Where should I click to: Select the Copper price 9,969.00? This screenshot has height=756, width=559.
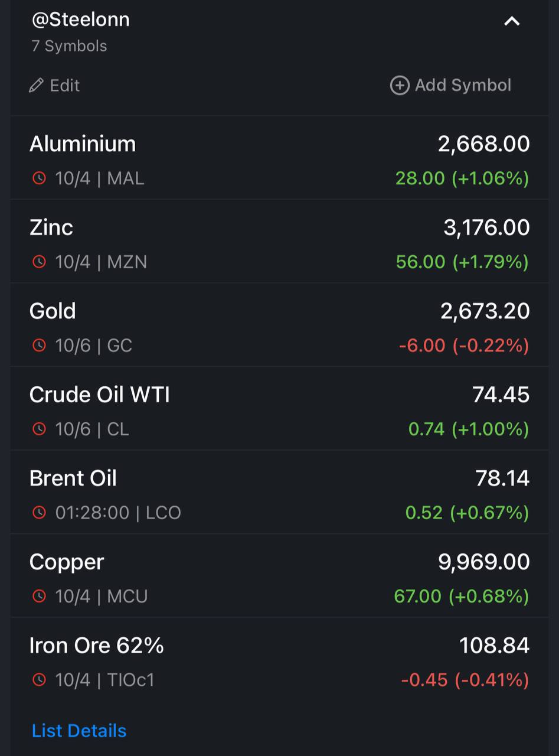pos(484,562)
